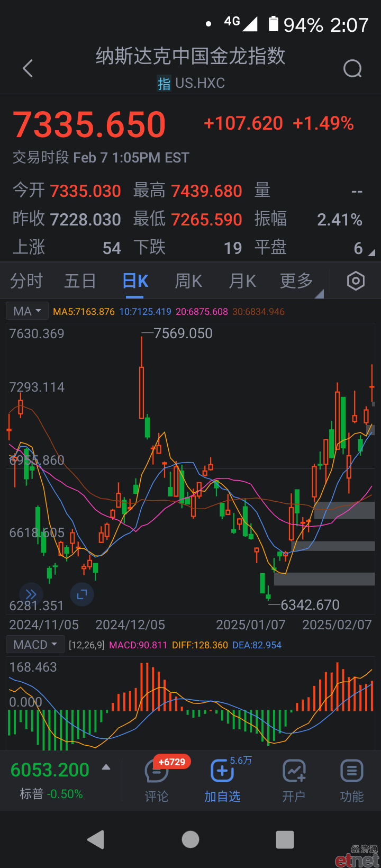The width and height of the screenshot is (381, 868).
Task: Select the 日K tab
Action: click(x=135, y=281)
